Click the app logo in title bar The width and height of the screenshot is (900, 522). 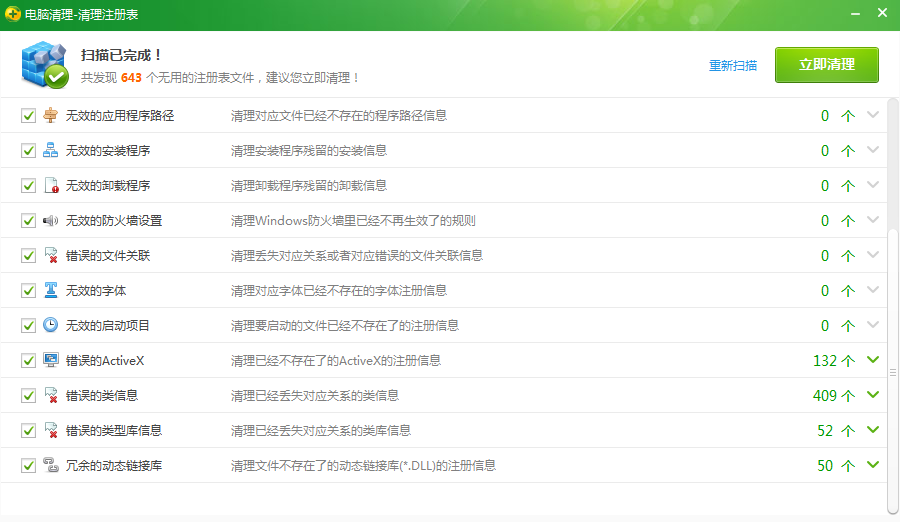pos(13,14)
